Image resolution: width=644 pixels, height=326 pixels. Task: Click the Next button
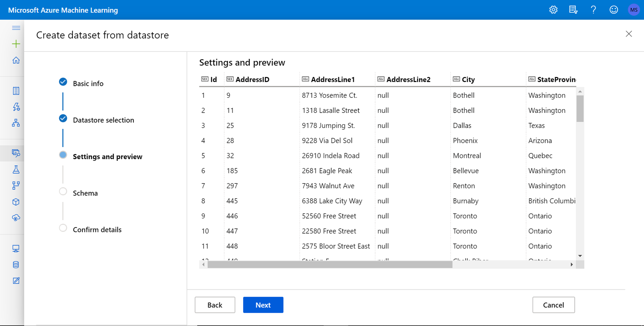pos(263,305)
